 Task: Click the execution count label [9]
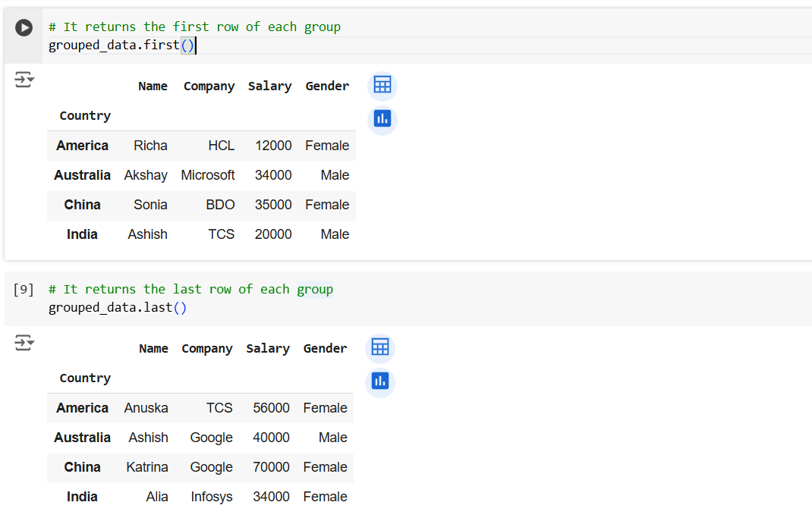[x=22, y=289]
